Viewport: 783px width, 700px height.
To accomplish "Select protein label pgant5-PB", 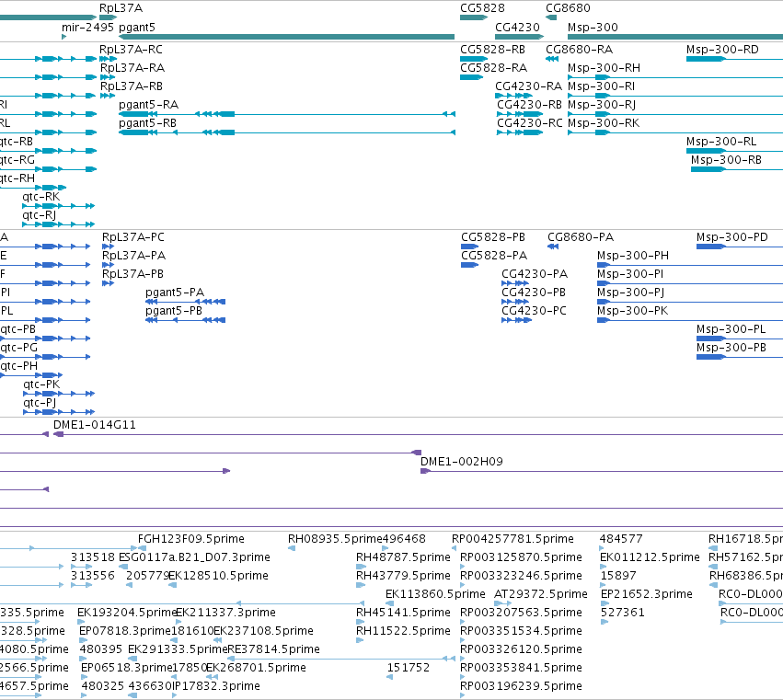I will (x=174, y=311).
